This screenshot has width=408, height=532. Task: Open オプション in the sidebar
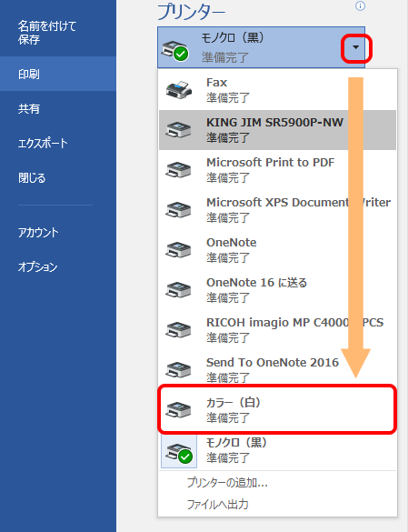tap(58, 267)
